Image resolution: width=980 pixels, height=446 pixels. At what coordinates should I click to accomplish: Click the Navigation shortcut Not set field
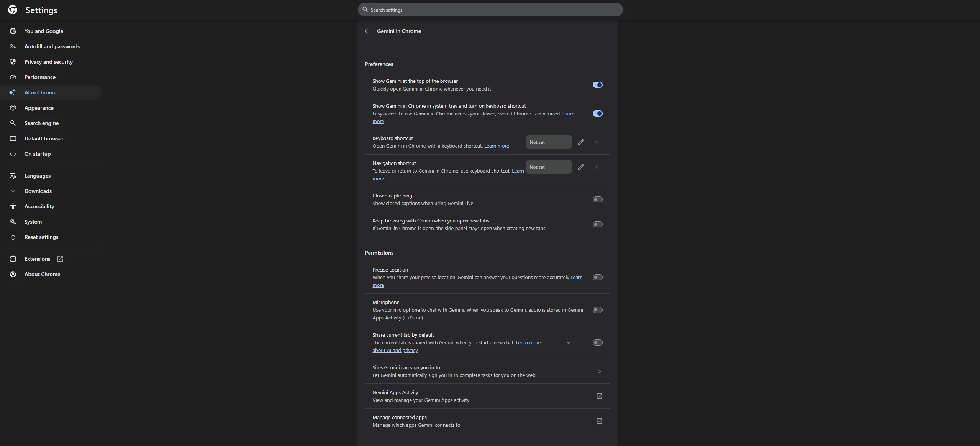(x=549, y=167)
